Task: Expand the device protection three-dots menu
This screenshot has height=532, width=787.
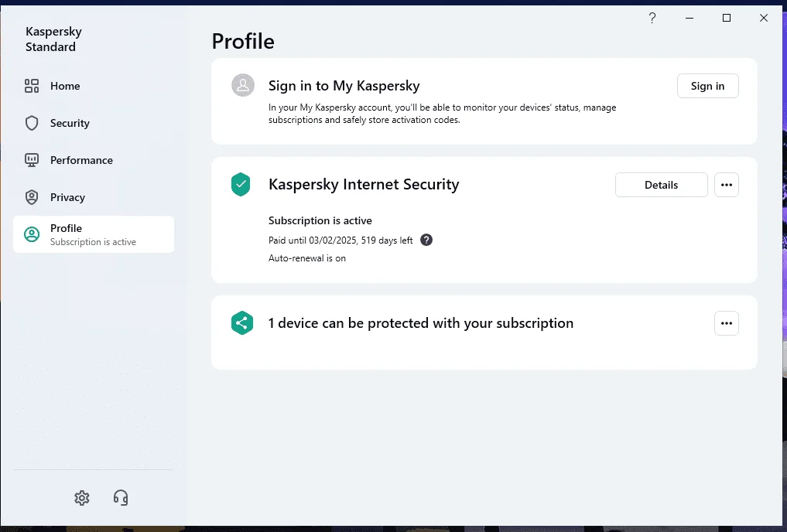Action: pyautogui.click(x=727, y=323)
